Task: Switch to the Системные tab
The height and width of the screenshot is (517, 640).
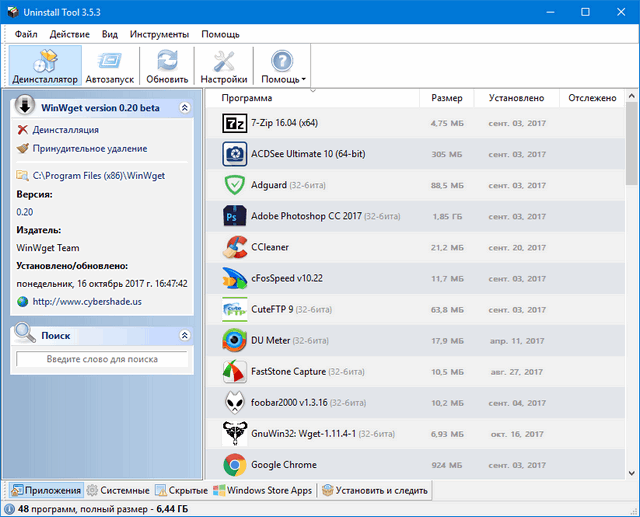Action: click(x=118, y=490)
